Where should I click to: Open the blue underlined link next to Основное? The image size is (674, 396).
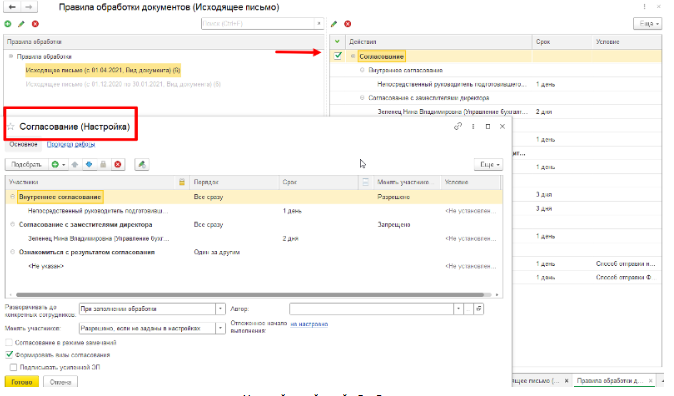click(70, 144)
